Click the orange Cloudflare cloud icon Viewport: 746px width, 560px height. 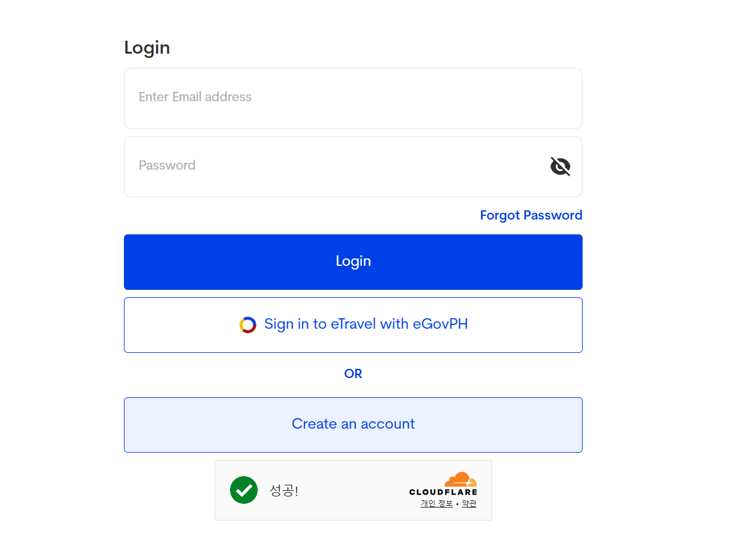(x=461, y=479)
